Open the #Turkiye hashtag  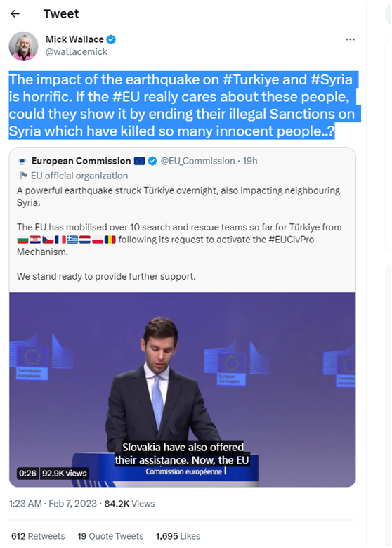pyautogui.click(x=251, y=79)
